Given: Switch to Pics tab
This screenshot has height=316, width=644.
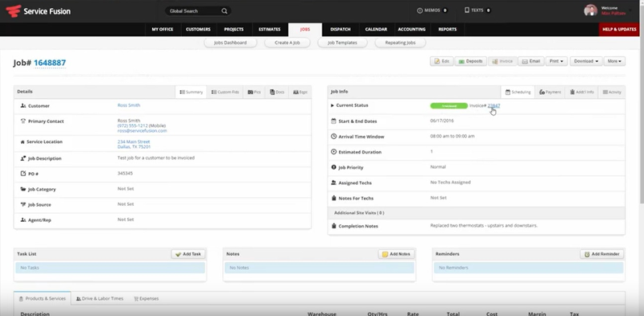Looking at the screenshot, I should point(254,92).
